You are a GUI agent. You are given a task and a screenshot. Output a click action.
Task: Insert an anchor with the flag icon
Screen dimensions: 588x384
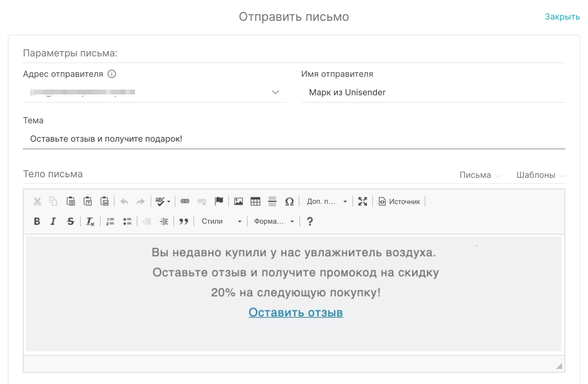point(219,201)
